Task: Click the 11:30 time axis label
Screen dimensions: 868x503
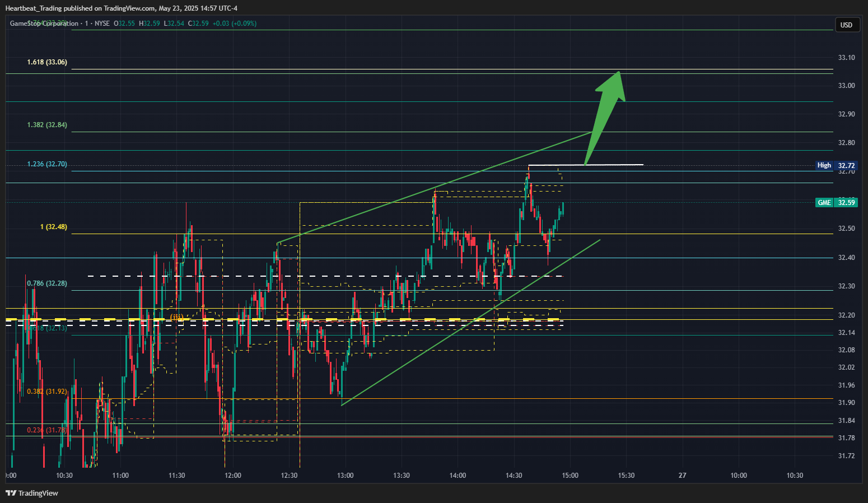Action: [176, 476]
